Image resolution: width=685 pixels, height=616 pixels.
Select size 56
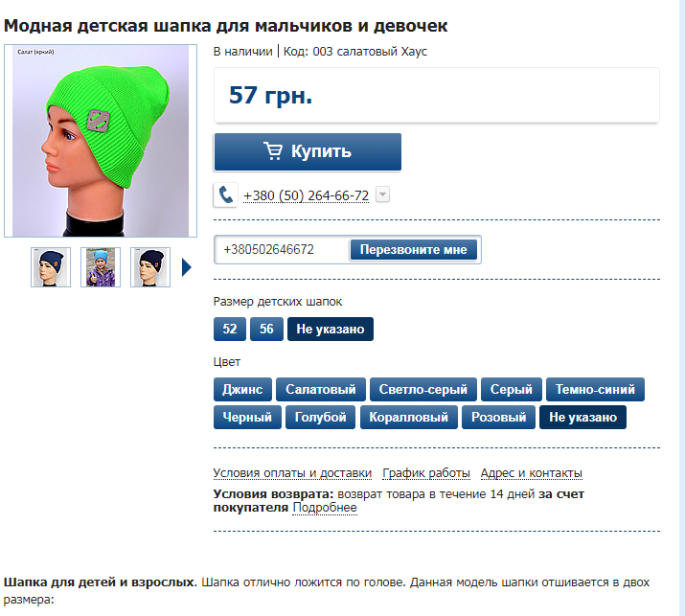pos(266,329)
